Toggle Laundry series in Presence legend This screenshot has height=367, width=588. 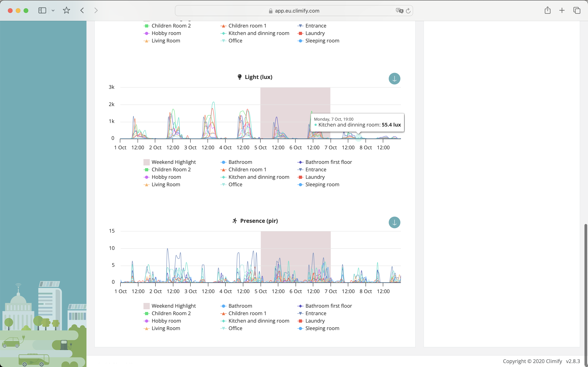point(311,321)
